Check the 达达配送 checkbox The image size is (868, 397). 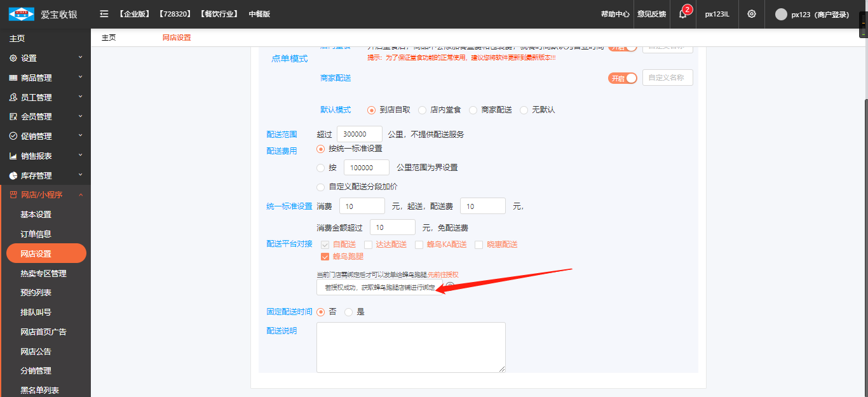point(369,245)
